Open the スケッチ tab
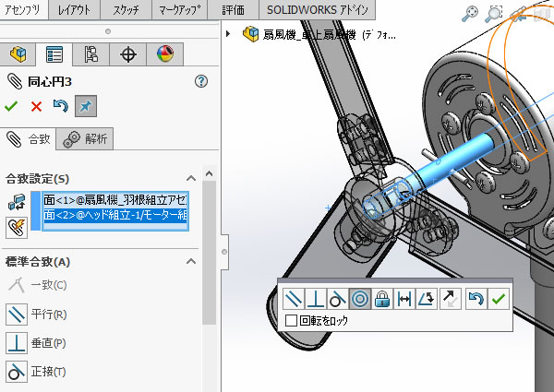554x392 pixels. pyautogui.click(x=126, y=10)
